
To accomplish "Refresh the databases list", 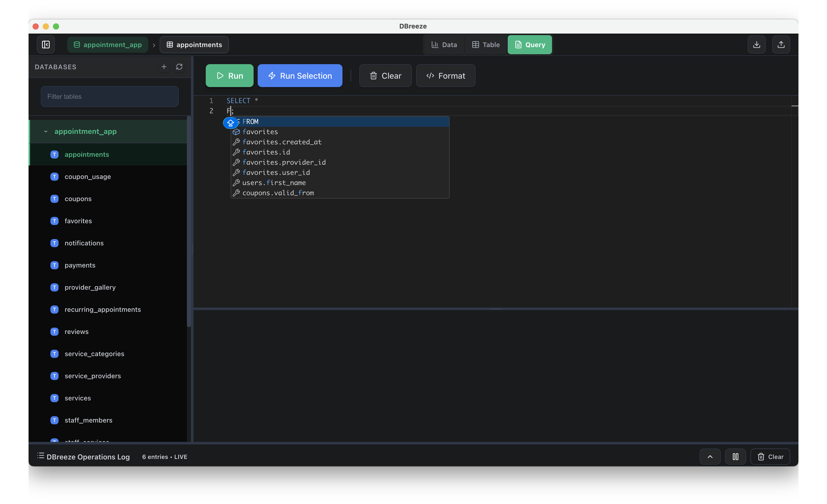I will pos(179,67).
